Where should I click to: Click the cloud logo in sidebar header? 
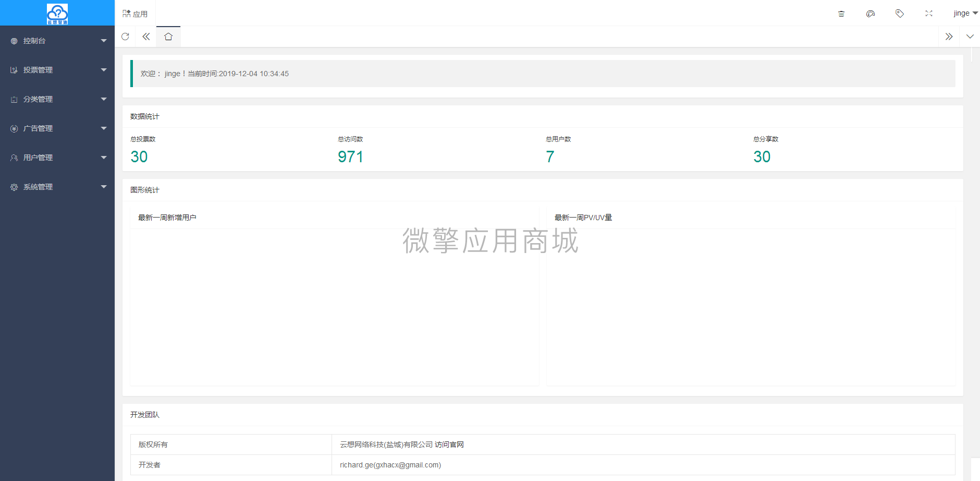pos(57,14)
